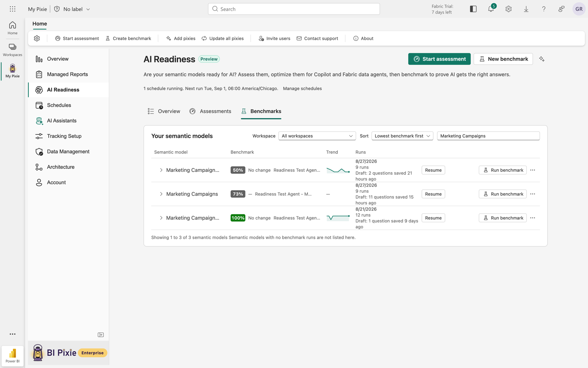The image size is (588, 368).
Task: Click the download arrow icon
Action: point(526,9)
